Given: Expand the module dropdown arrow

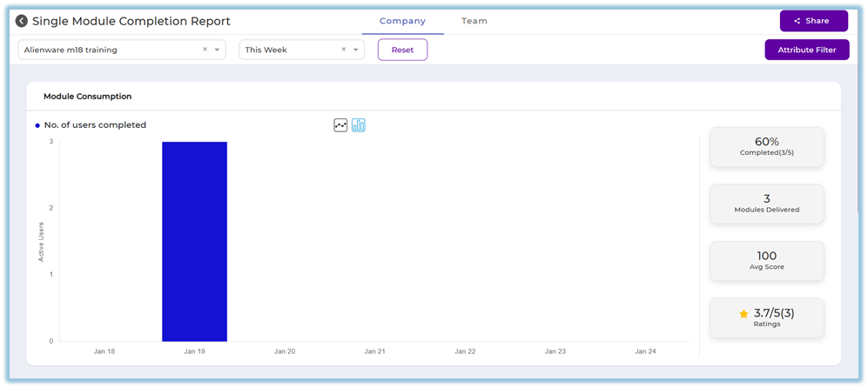Looking at the screenshot, I should pos(217,50).
